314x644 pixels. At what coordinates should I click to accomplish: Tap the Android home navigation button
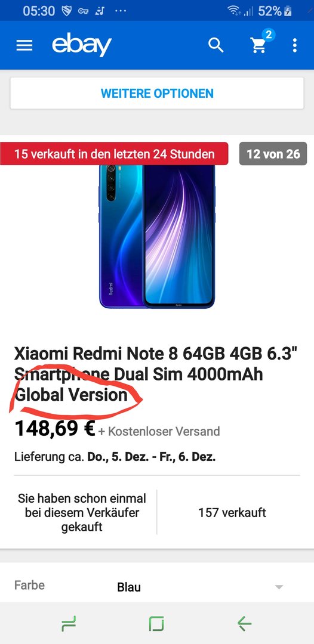coord(156,624)
